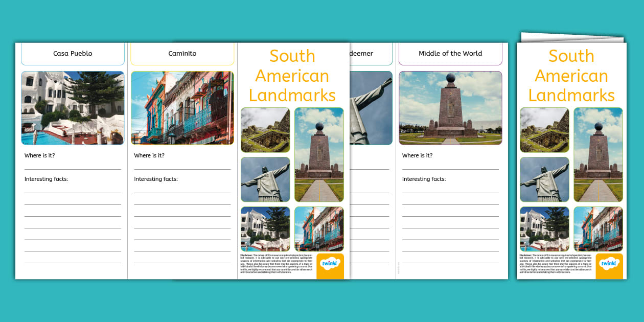
Task: Click the Middle of the World title banner
Action: 450,53
